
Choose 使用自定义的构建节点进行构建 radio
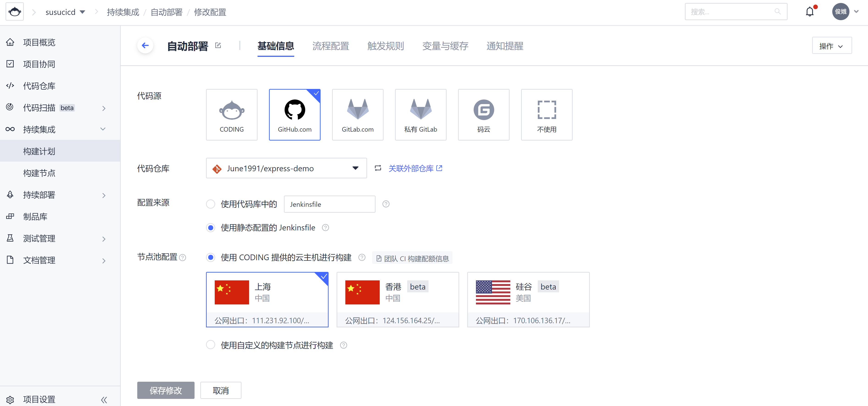211,345
